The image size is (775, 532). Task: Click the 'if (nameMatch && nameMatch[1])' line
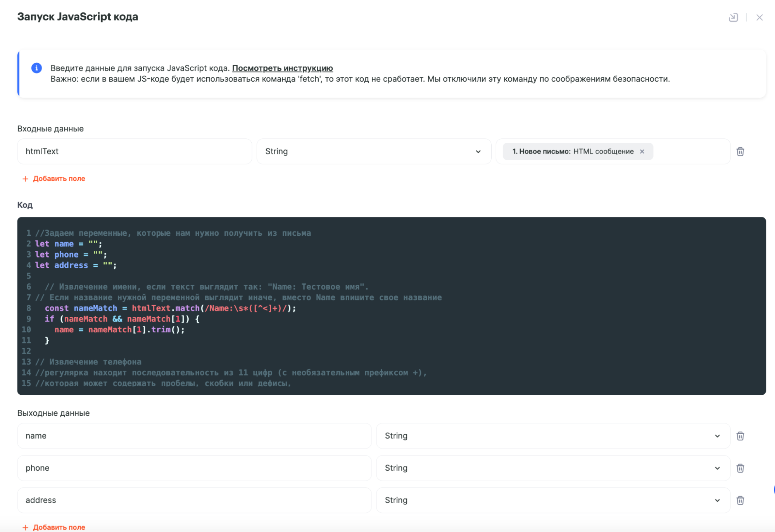click(x=122, y=319)
